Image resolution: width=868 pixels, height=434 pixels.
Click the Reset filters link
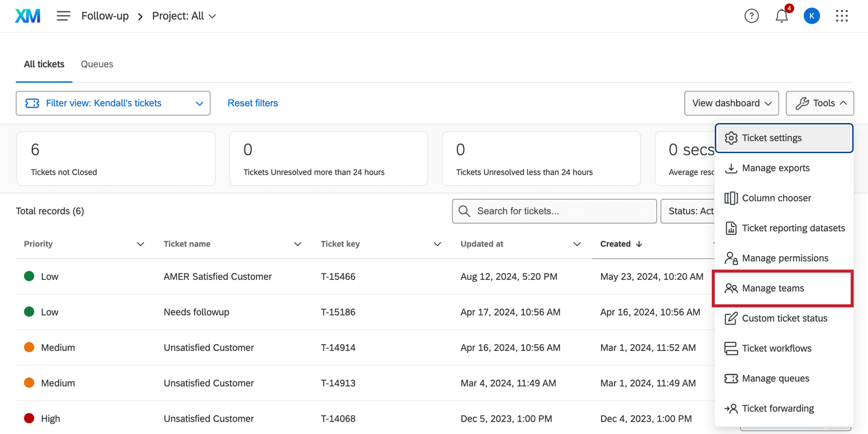tap(253, 103)
